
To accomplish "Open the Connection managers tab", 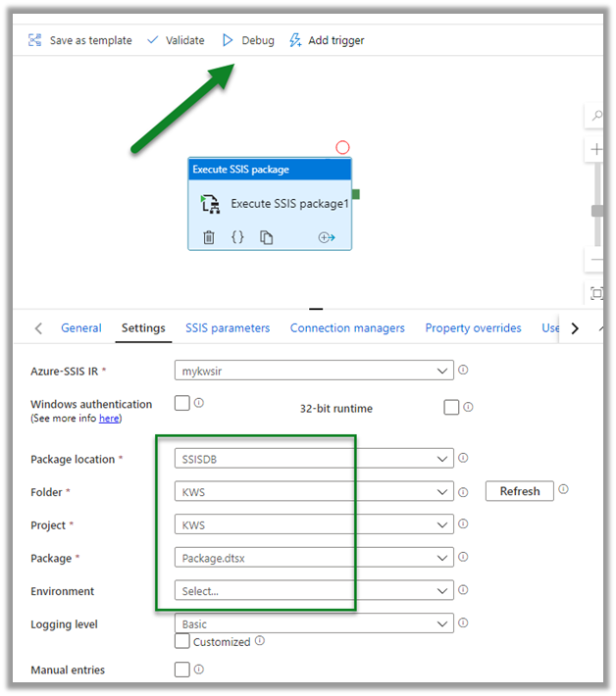I will click(347, 328).
